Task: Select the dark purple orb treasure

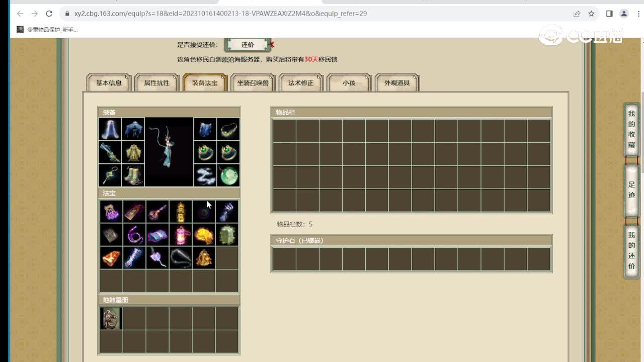Action: (x=204, y=212)
